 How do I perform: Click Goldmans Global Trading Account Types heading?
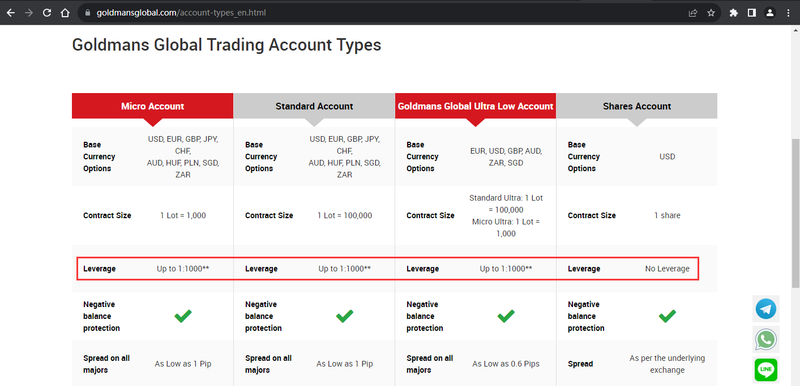(227, 45)
